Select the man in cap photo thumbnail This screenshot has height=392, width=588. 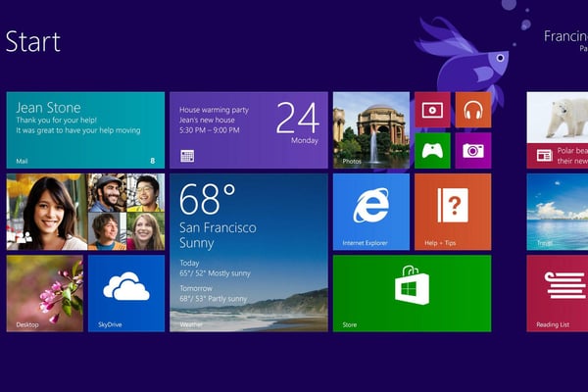point(107,193)
